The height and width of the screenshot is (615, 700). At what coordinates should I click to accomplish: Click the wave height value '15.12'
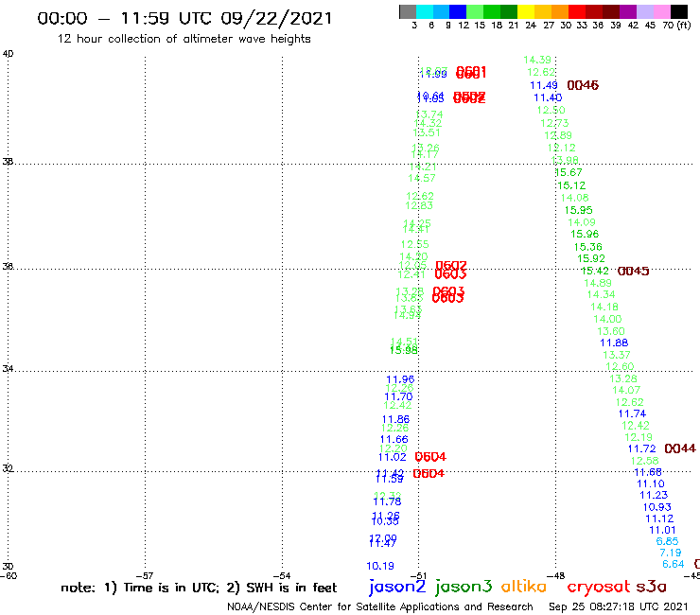(571, 185)
